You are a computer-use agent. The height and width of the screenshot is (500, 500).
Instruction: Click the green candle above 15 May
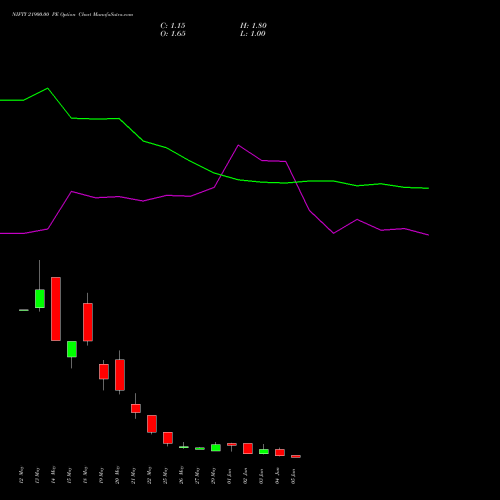coord(72,349)
